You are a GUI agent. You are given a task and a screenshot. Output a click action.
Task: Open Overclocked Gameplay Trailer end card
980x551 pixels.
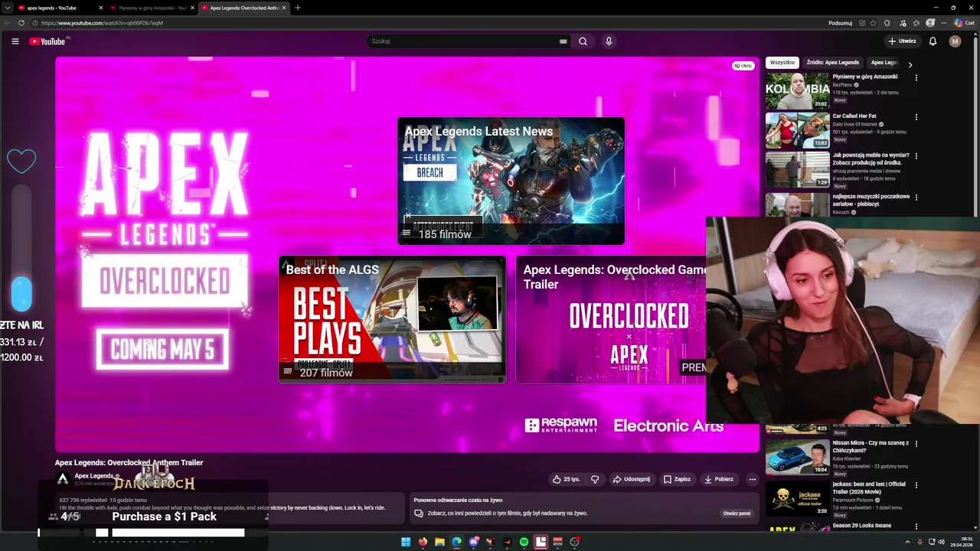pyautogui.click(x=610, y=319)
